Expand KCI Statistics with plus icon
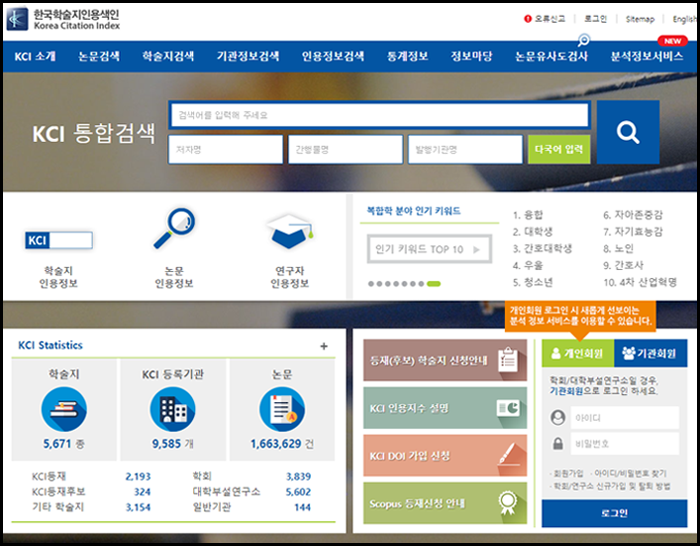This screenshot has width=700, height=546. (x=323, y=346)
